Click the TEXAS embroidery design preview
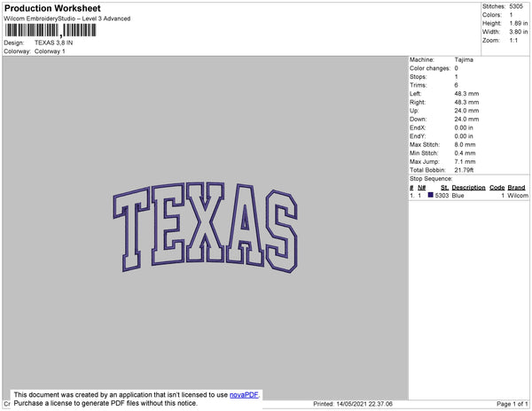Image resolution: width=532 pixels, height=411 pixels. pyautogui.click(x=206, y=228)
